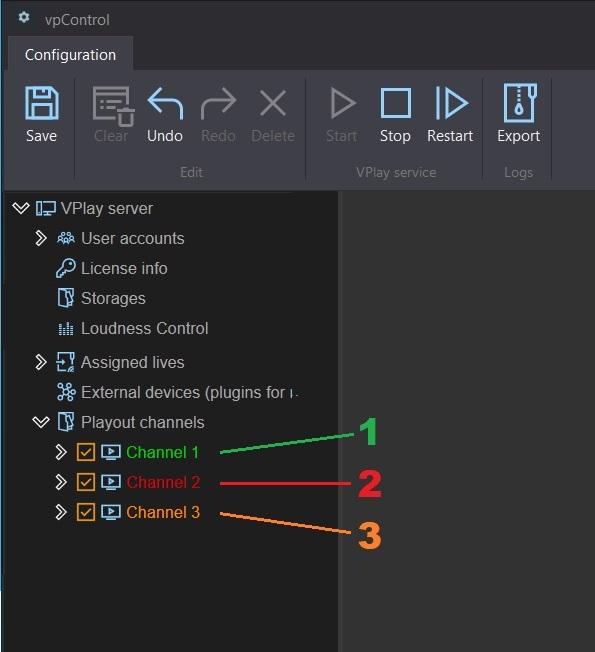Click the Redo label in Edit group

point(218,136)
